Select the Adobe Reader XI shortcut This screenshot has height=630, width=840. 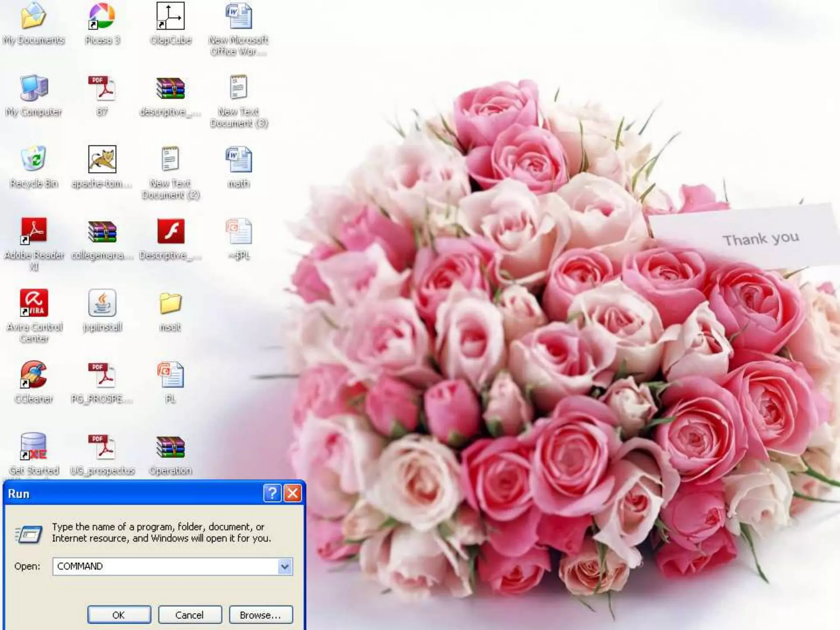click(x=34, y=231)
